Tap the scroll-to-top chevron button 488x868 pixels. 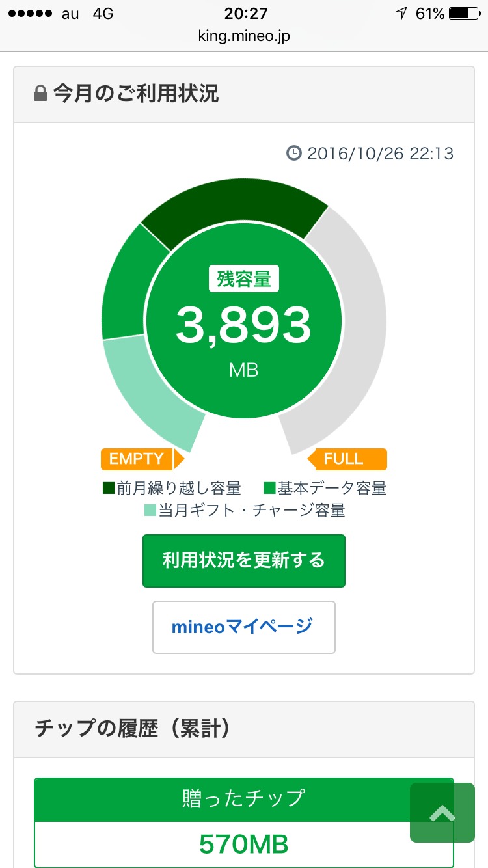[x=442, y=813]
